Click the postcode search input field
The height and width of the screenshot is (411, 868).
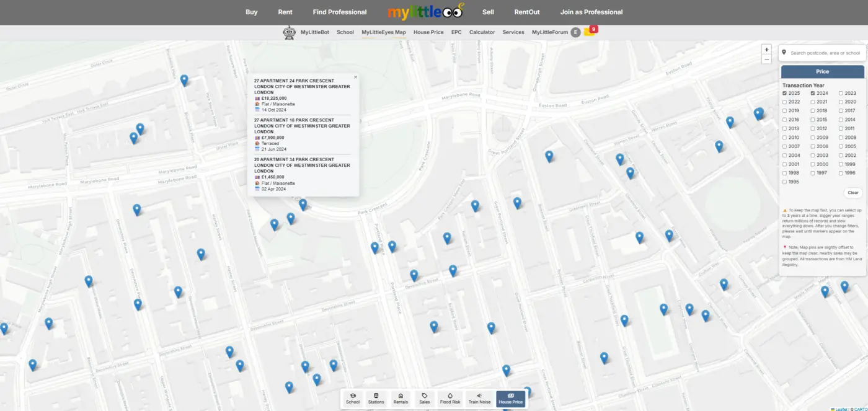tap(825, 53)
